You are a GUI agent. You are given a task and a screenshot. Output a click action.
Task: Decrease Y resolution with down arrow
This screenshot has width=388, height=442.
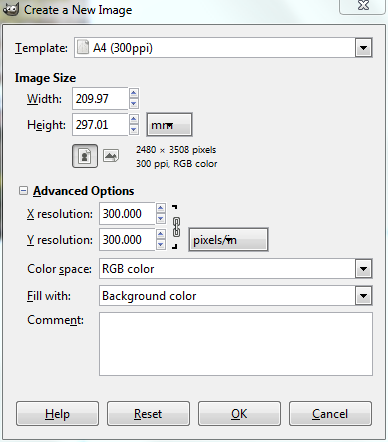click(x=161, y=245)
